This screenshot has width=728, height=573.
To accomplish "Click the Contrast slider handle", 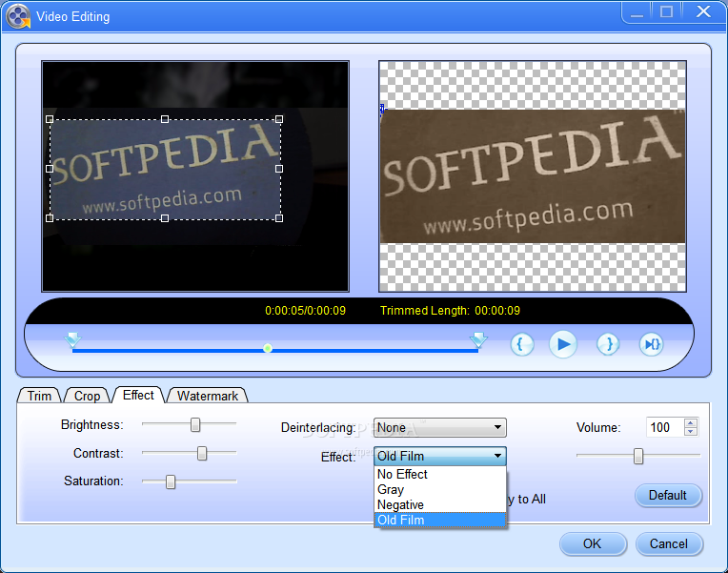I will pos(201,453).
